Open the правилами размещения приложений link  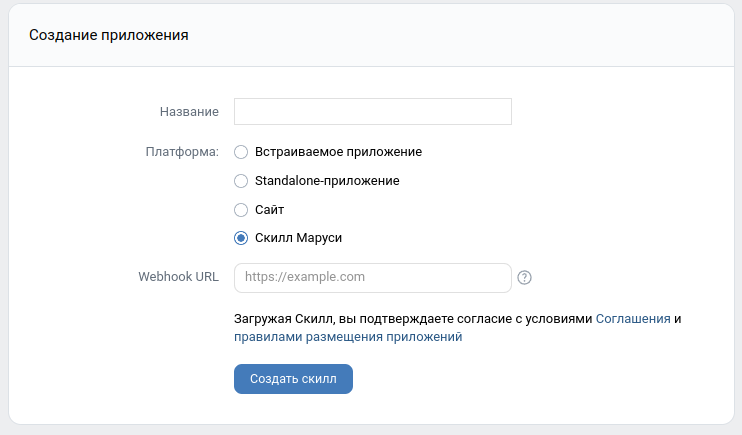coord(348,337)
